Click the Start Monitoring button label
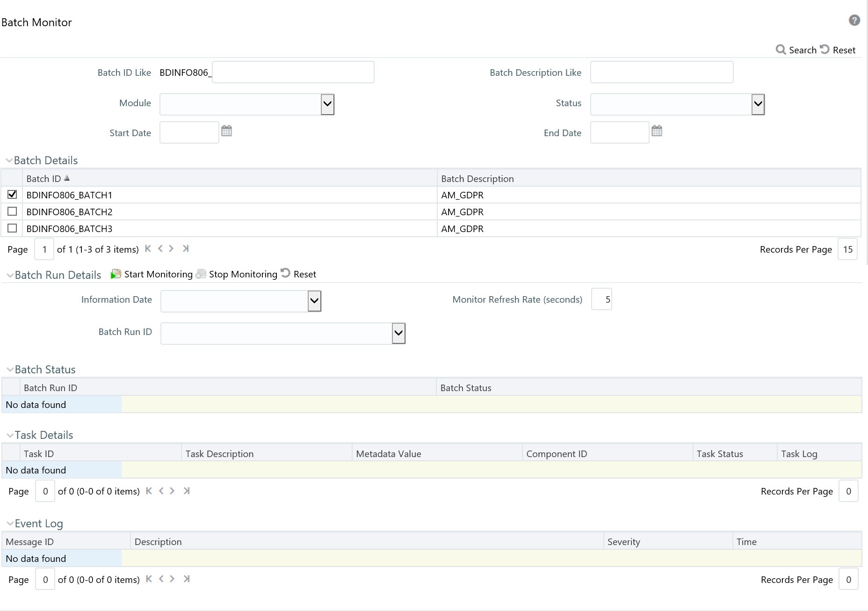Screen dimensions: 868x611 [158, 274]
